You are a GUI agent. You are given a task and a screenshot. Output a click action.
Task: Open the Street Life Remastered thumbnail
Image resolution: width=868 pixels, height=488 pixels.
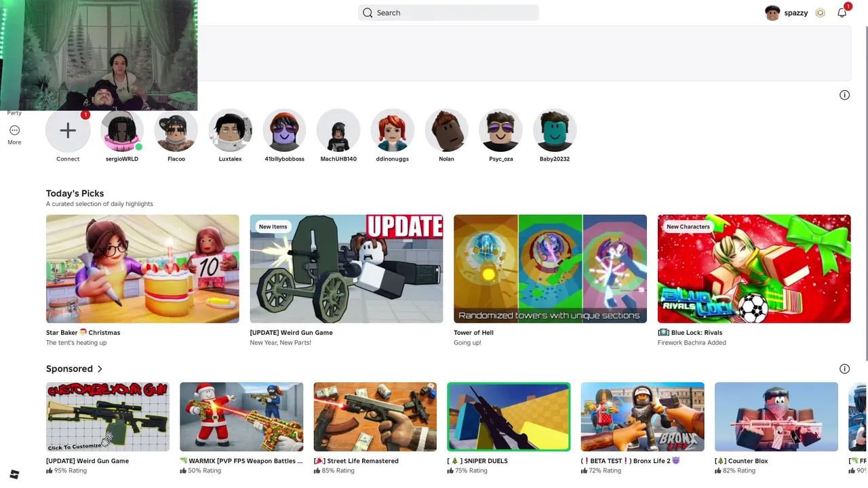click(375, 417)
